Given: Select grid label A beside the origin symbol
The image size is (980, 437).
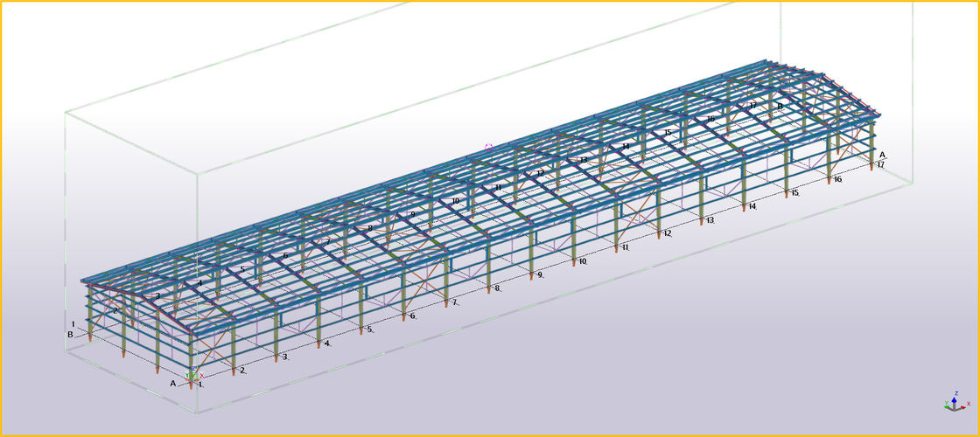Looking at the screenshot, I should click(x=173, y=383).
